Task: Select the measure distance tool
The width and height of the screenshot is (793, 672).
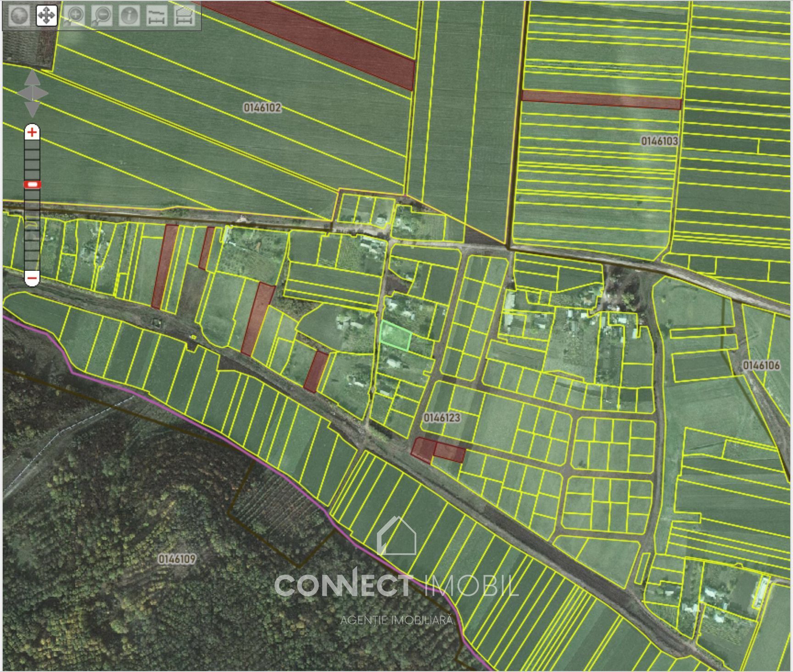Action: click(x=156, y=15)
